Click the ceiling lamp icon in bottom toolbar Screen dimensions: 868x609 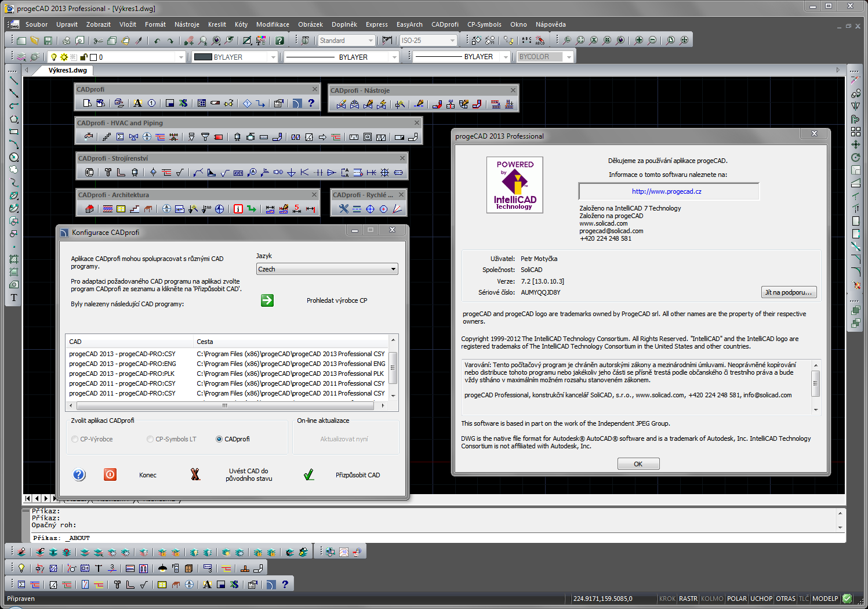(x=162, y=568)
